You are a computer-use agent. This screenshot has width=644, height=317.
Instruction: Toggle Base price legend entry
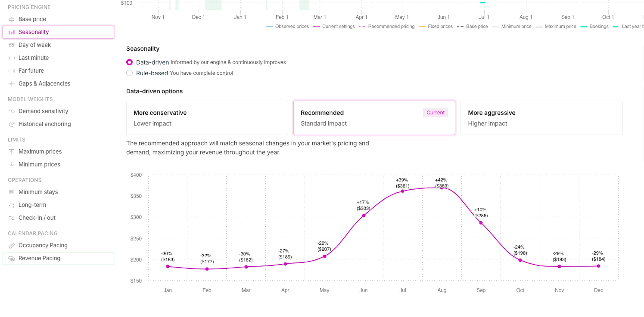point(472,26)
